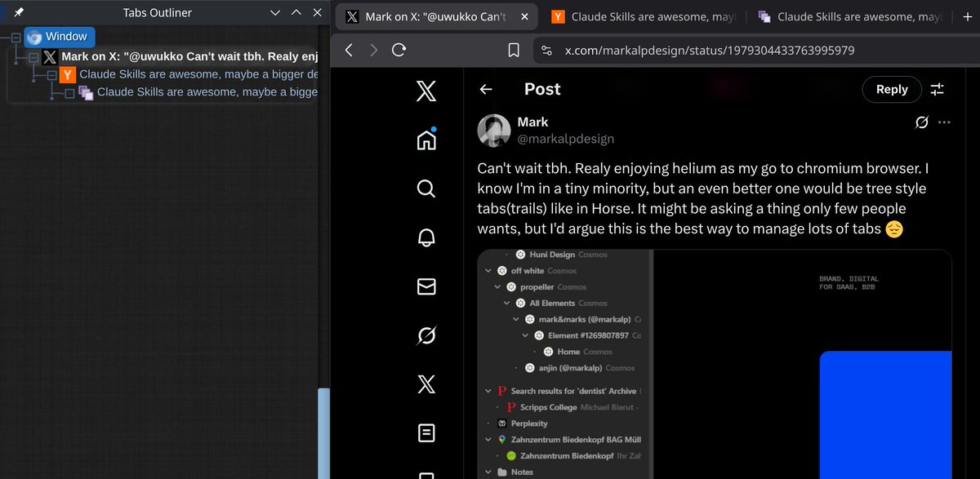This screenshot has width=980, height=479.
Task: Click the 'Tabs Outliner' window title
Action: pyautogui.click(x=157, y=13)
